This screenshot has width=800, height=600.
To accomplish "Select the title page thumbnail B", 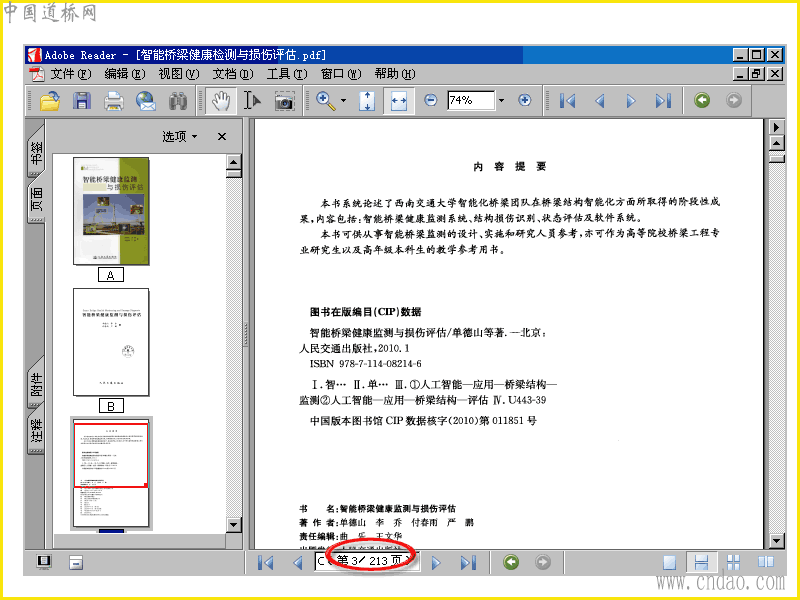I will tap(111, 342).
